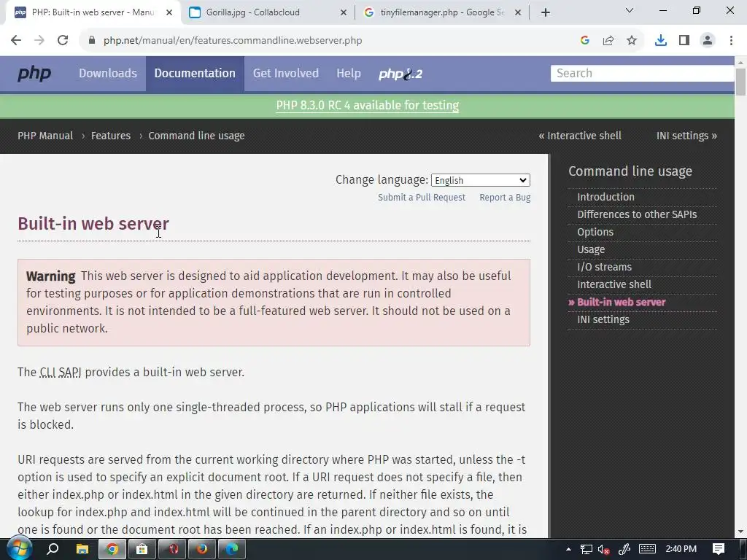Go to next page INI settings
747x560 pixels.
[x=686, y=136]
